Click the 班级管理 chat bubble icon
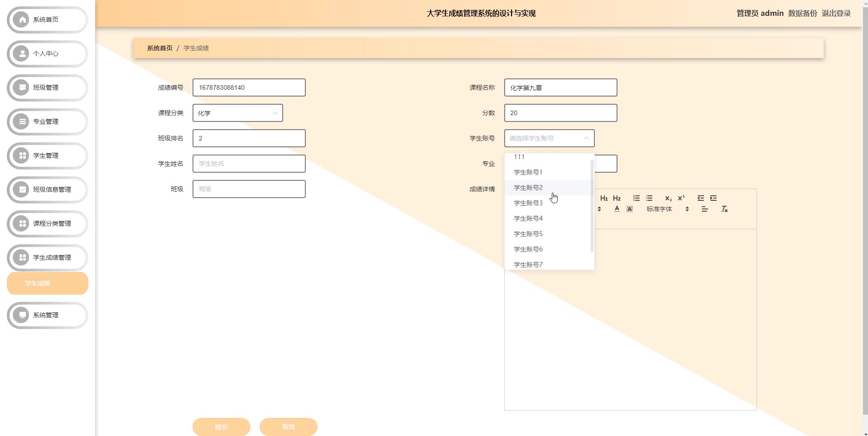The width and height of the screenshot is (868, 436). (x=21, y=87)
